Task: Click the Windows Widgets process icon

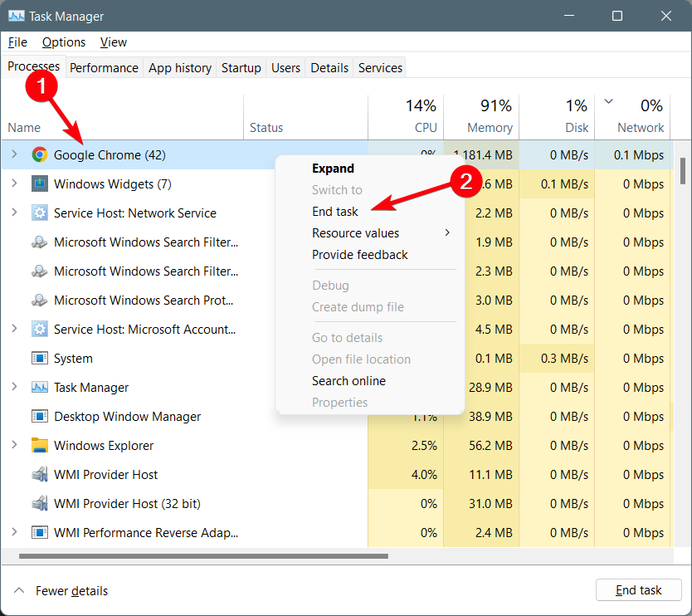Action: tap(40, 183)
